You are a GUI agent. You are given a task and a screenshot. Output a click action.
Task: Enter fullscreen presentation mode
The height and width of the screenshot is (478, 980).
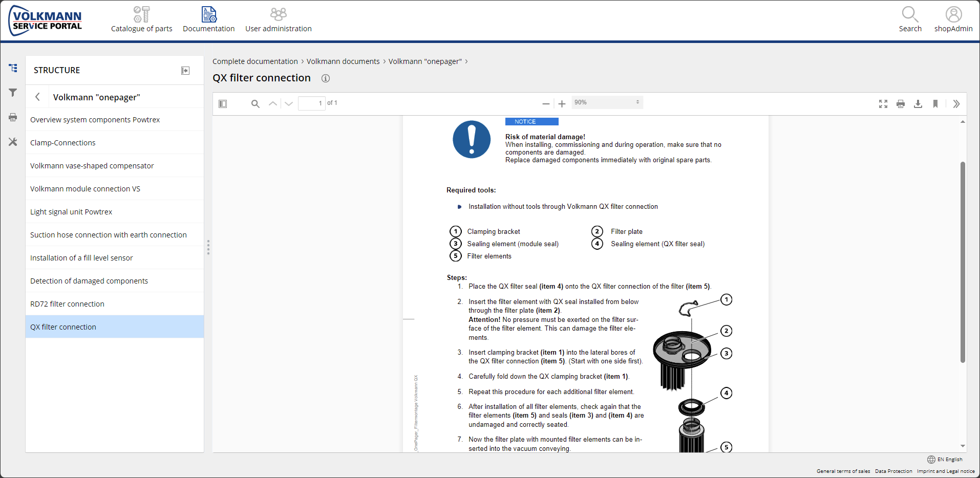click(x=883, y=104)
